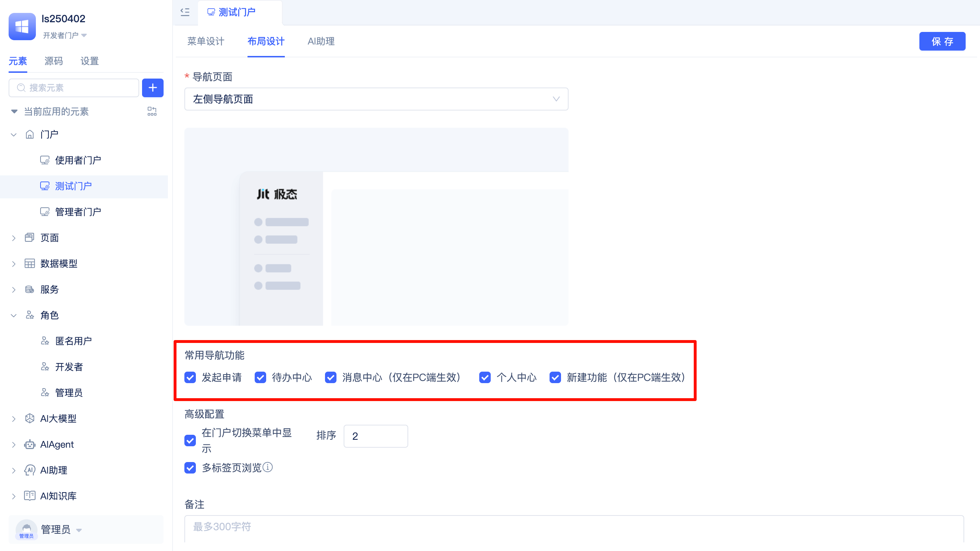Image resolution: width=980 pixels, height=551 pixels.
Task: Click the AIAgent robot icon
Action: pos(30,444)
